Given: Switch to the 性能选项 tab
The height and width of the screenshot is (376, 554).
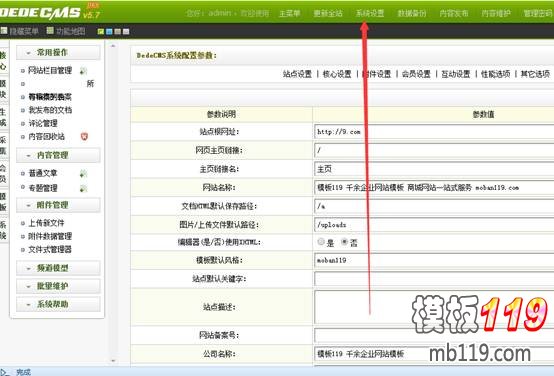Looking at the screenshot, I should [495, 74].
